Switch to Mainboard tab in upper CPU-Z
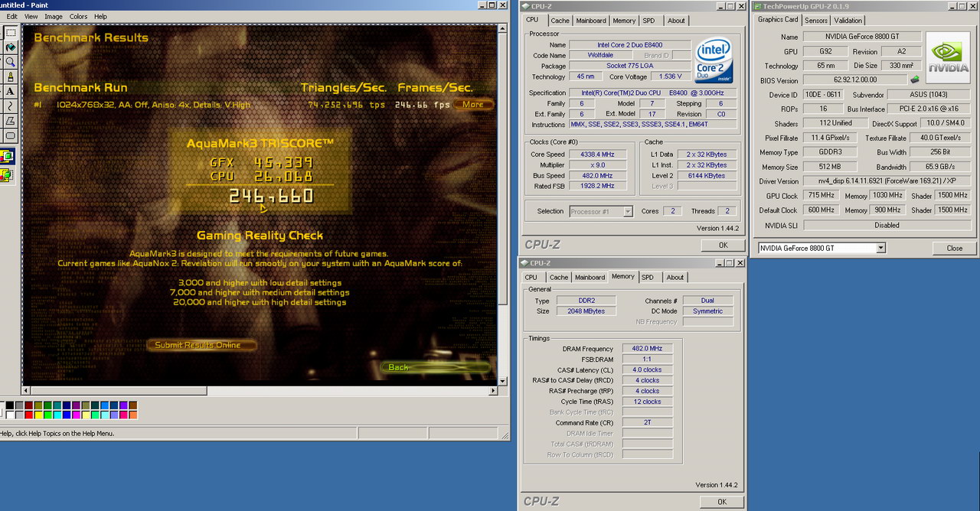980x511 pixels. point(591,21)
